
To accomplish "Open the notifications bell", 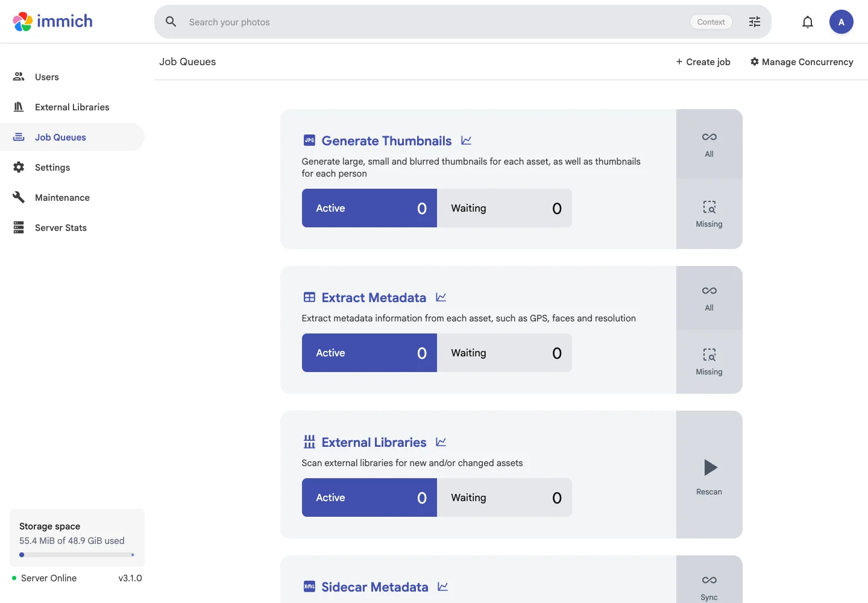I will (808, 22).
